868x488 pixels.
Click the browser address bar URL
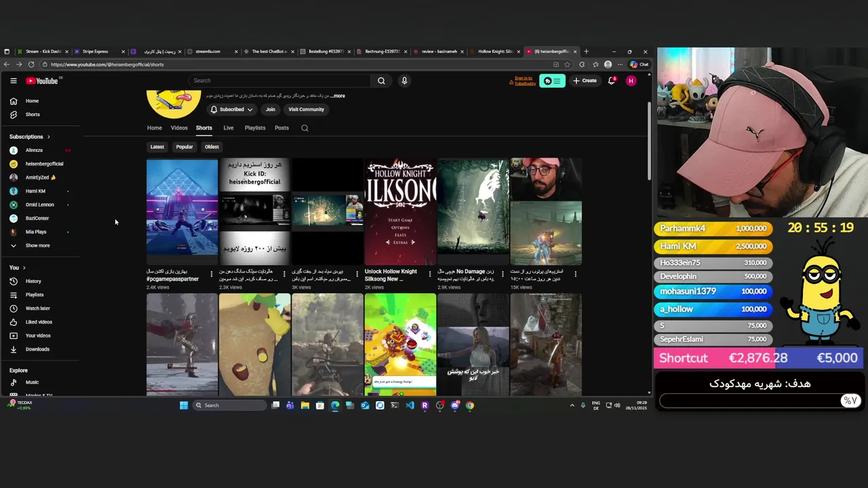tap(107, 64)
